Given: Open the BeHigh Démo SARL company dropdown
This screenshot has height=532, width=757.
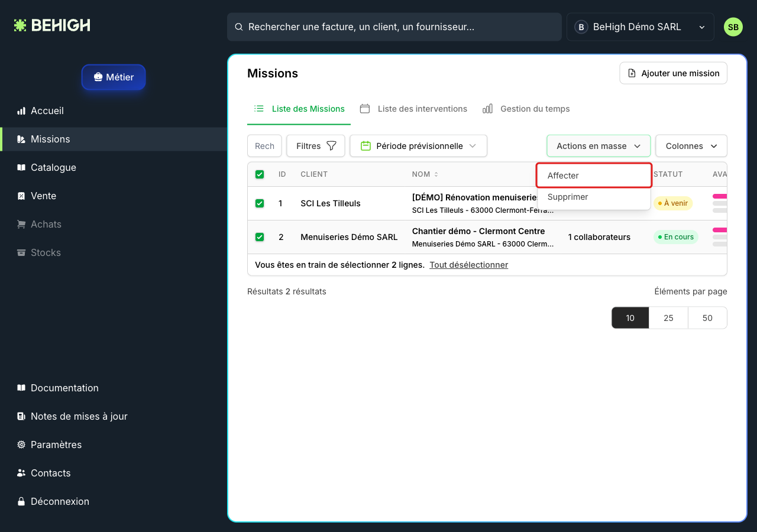Looking at the screenshot, I should (640, 27).
